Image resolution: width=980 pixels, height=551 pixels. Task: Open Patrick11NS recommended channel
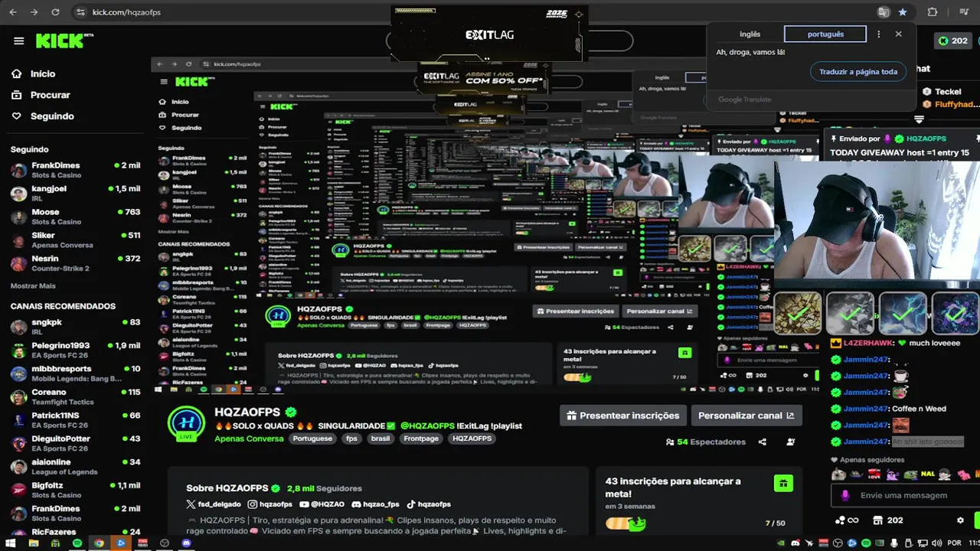75,420
